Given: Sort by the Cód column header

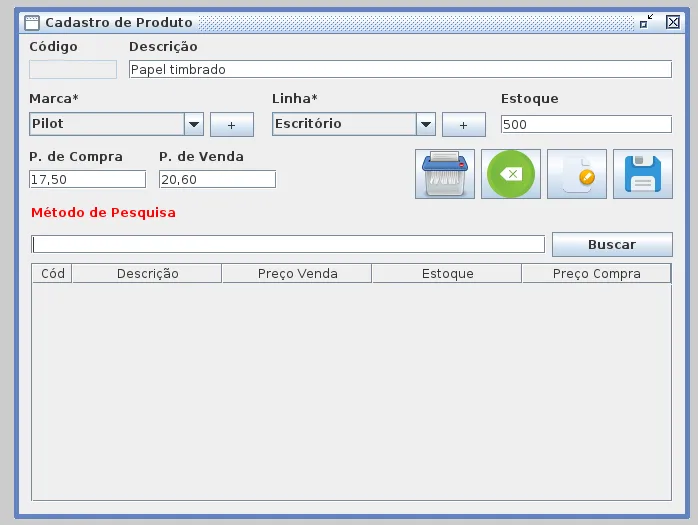Looking at the screenshot, I should (x=53, y=273).
